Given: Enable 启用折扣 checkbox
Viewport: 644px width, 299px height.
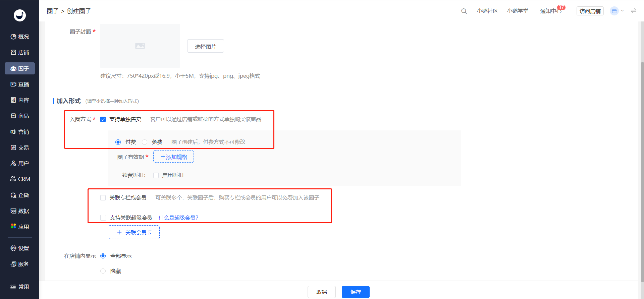Looking at the screenshot, I should pos(156,175).
